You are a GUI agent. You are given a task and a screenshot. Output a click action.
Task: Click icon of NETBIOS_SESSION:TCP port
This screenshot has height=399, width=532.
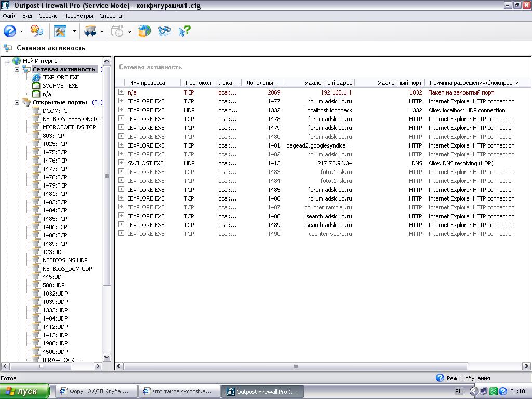[x=36, y=119]
